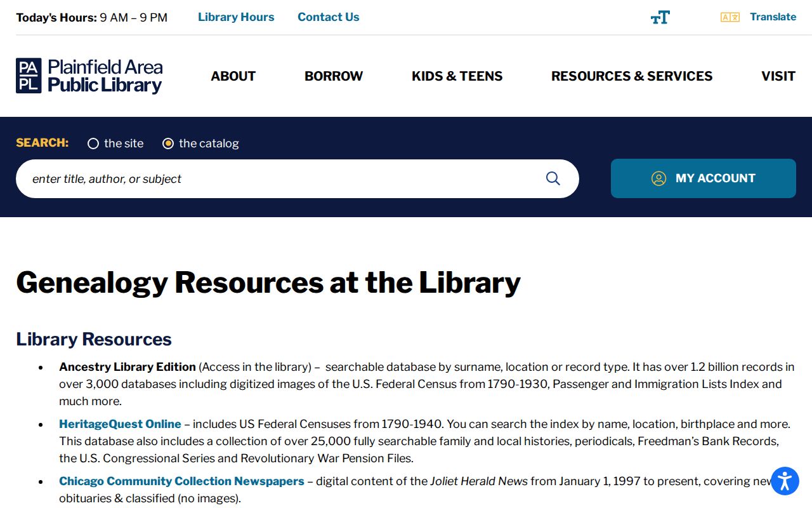
Task: Click the text size adjustment icon
Action: click(x=660, y=17)
